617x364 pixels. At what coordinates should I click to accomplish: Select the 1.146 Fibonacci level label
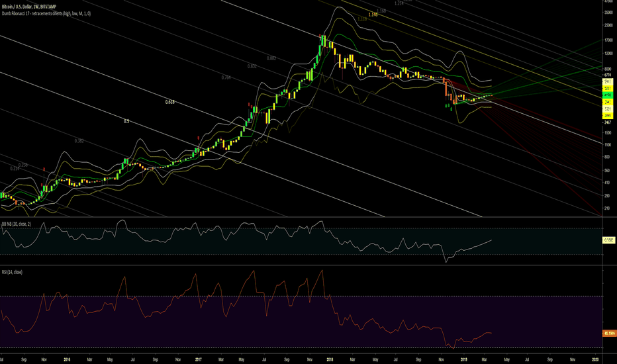(x=373, y=15)
